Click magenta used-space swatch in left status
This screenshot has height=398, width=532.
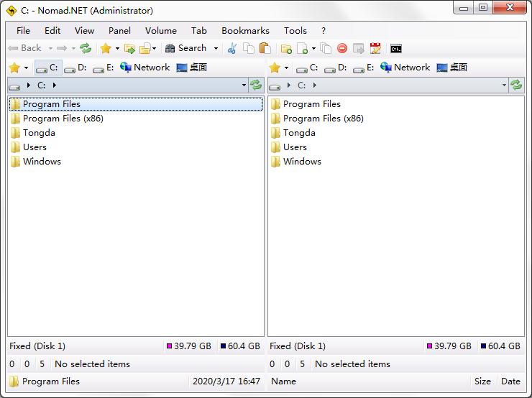tap(170, 346)
